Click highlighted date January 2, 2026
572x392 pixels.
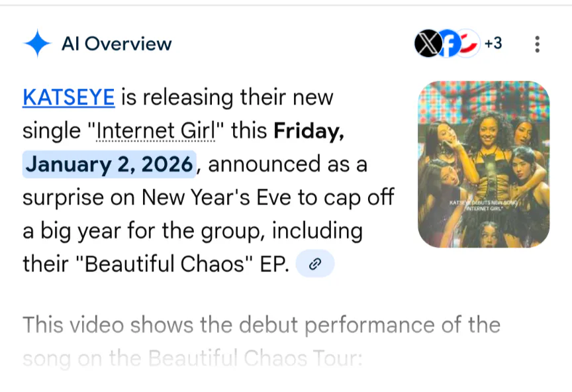click(x=110, y=164)
